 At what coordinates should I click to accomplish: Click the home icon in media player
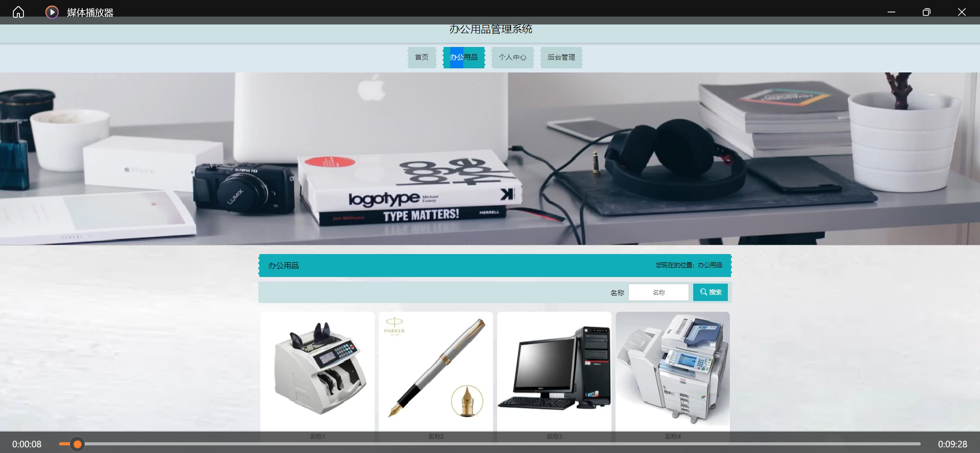(18, 12)
